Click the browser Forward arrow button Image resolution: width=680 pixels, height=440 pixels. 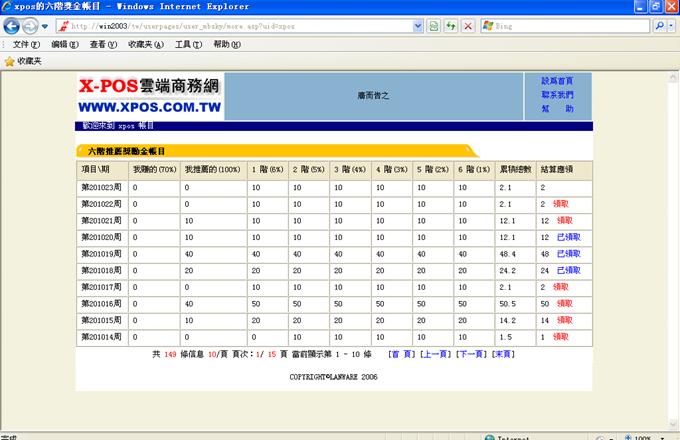pyautogui.click(x=30, y=25)
